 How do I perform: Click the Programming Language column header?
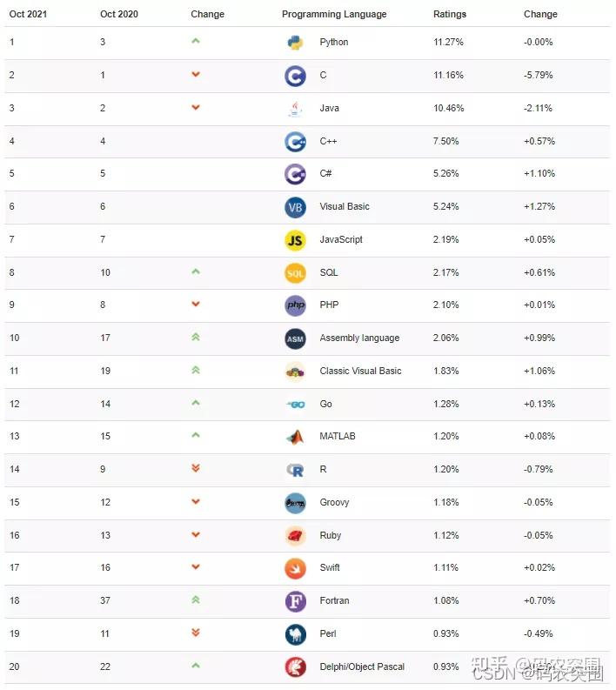tap(334, 14)
